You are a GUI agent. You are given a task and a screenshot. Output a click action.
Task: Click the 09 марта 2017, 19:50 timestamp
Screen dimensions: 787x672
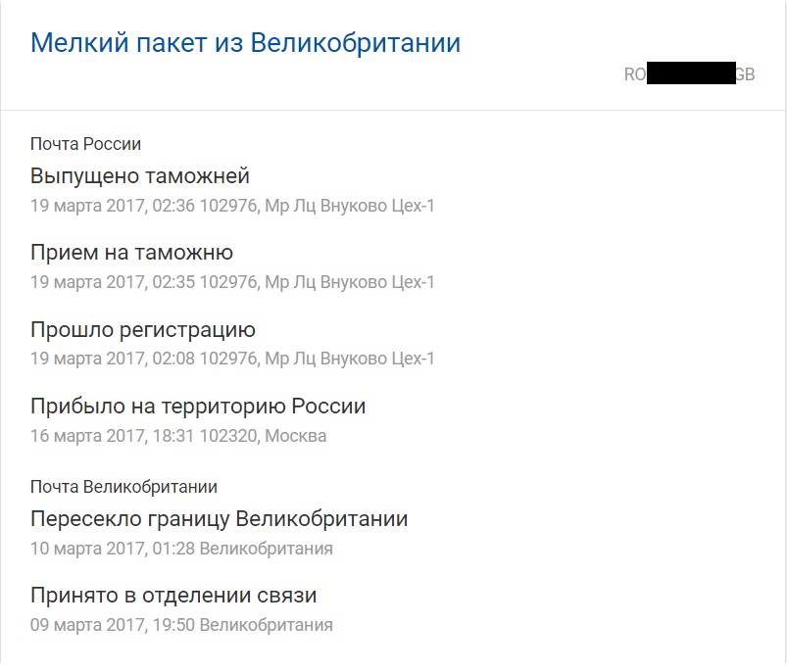pyautogui.click(x=112, y=625)
